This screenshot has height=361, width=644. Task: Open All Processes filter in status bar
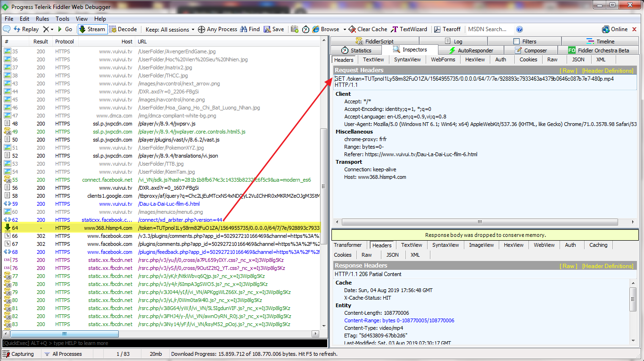[x=63, y=354]
